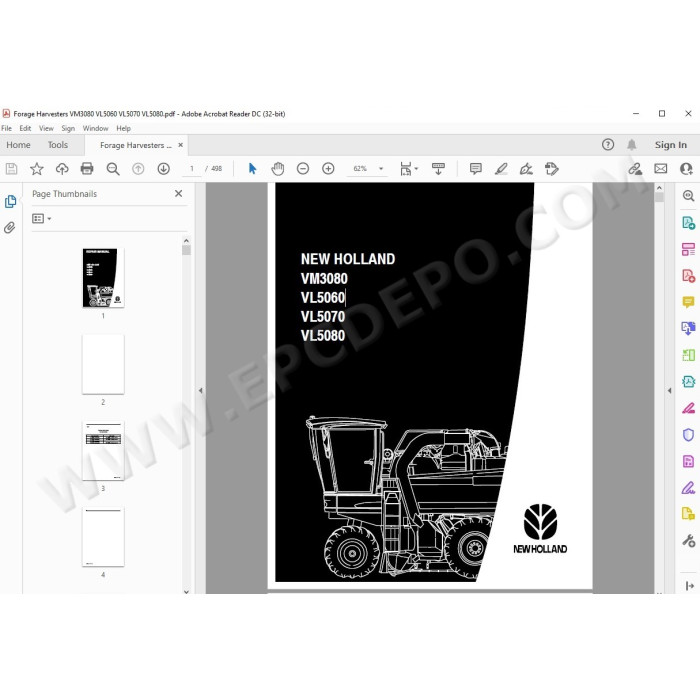
Task: Share link with others icon
Action: coord(635,169)
